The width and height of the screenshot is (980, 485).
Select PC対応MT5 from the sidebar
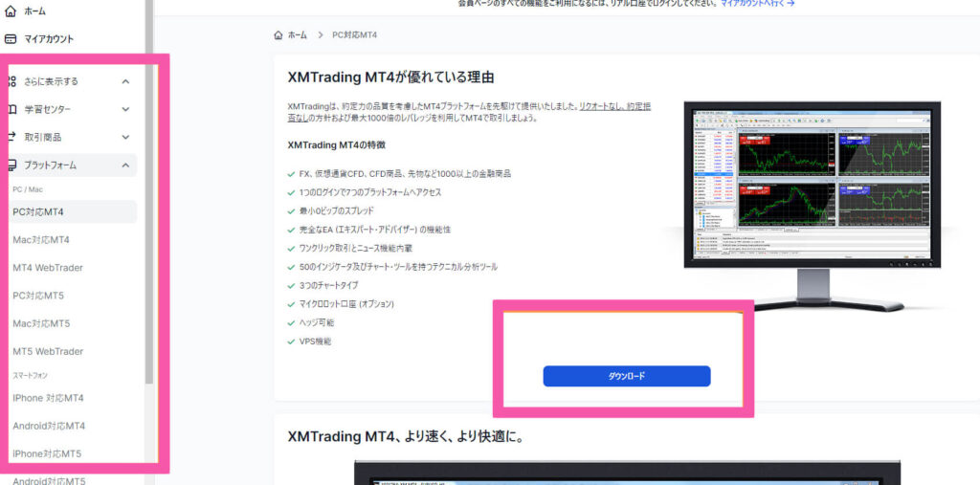coord(38,296)
